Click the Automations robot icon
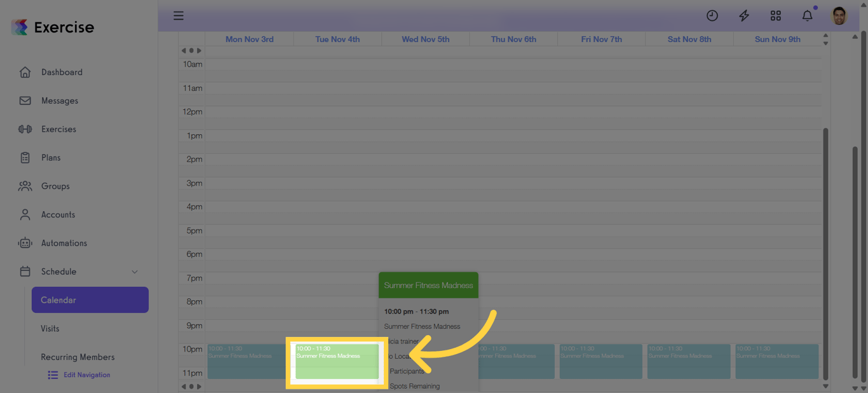The height and width of the screenshot is (393, 868). [25, 243]
